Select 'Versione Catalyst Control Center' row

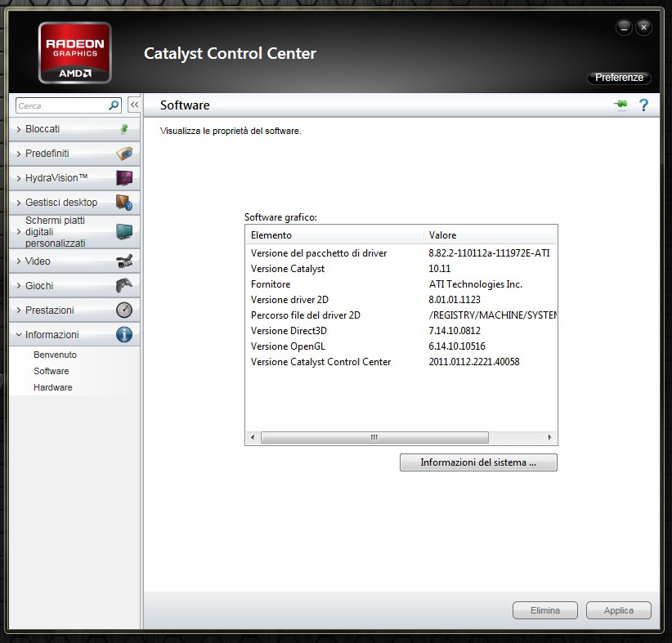[401, 362]
